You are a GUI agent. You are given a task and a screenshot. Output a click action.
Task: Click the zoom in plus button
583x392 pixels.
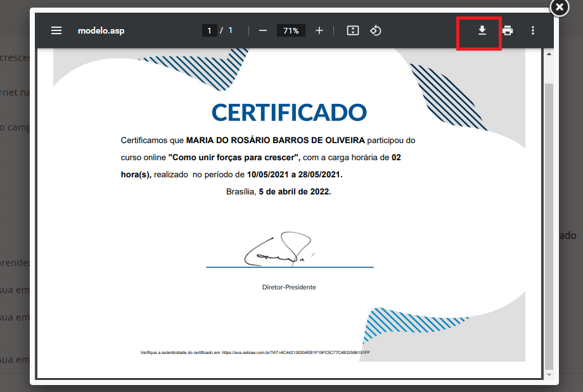(x=319, y=30)
